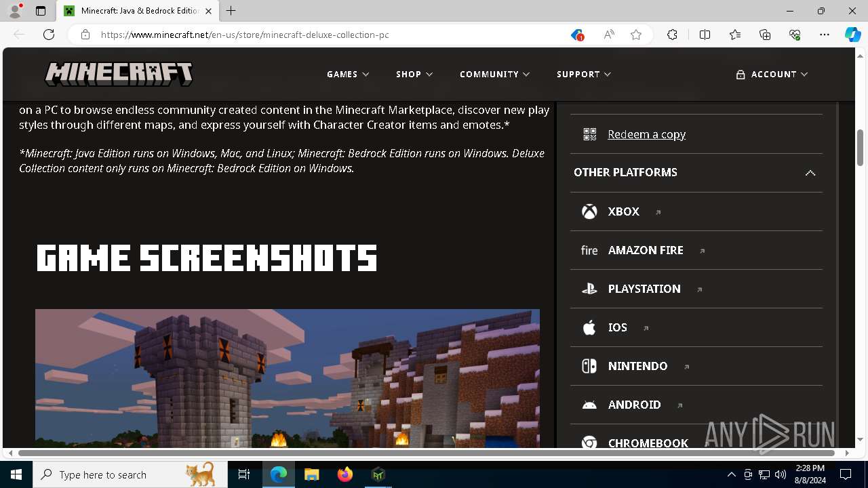Image resolution: width=868 pixels, height=488 pixels.
Task: Open browser Extensions menu
Action: coord(672,35)
